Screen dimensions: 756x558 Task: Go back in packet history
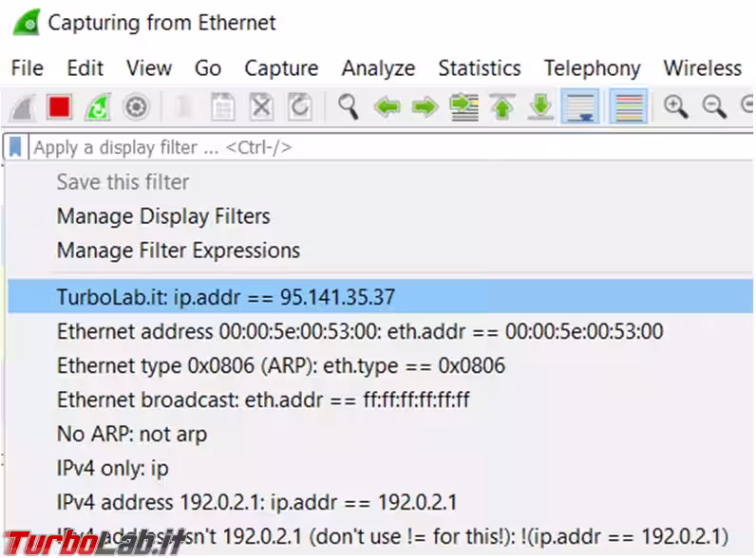click(387, 107)
